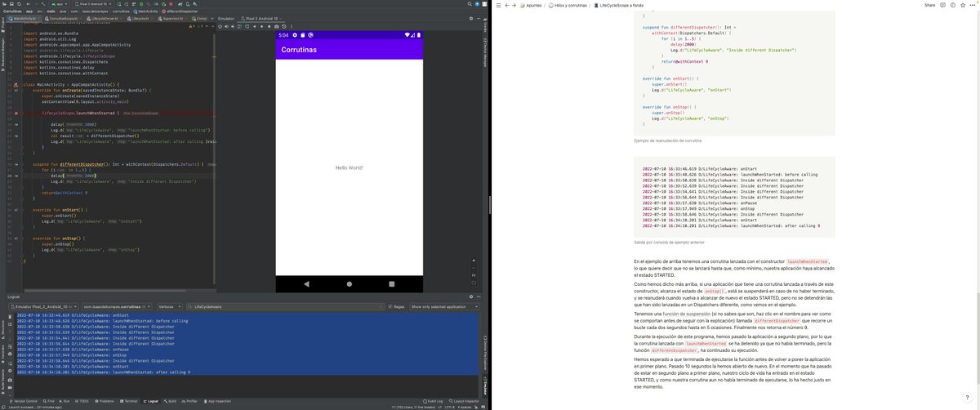Screen dimensions: 980x410
Task: Show hidden editor tabs dropdown
Action: (214, 17)
